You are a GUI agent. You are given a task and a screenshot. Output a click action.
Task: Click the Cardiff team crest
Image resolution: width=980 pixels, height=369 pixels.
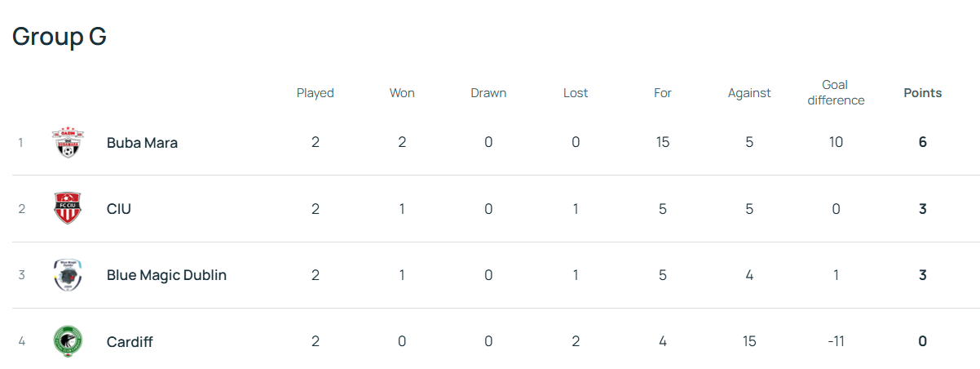(68, 341)
